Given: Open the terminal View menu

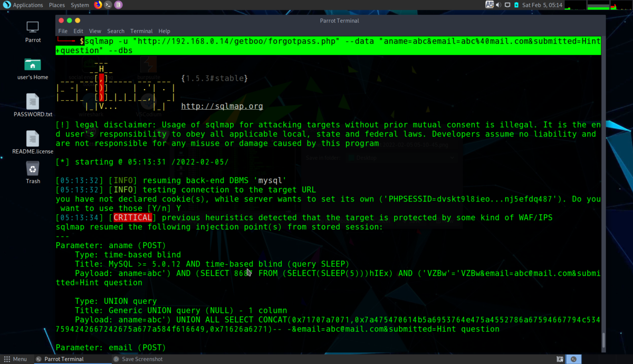Looking at the screenshot, I should [x=95, y=31].
